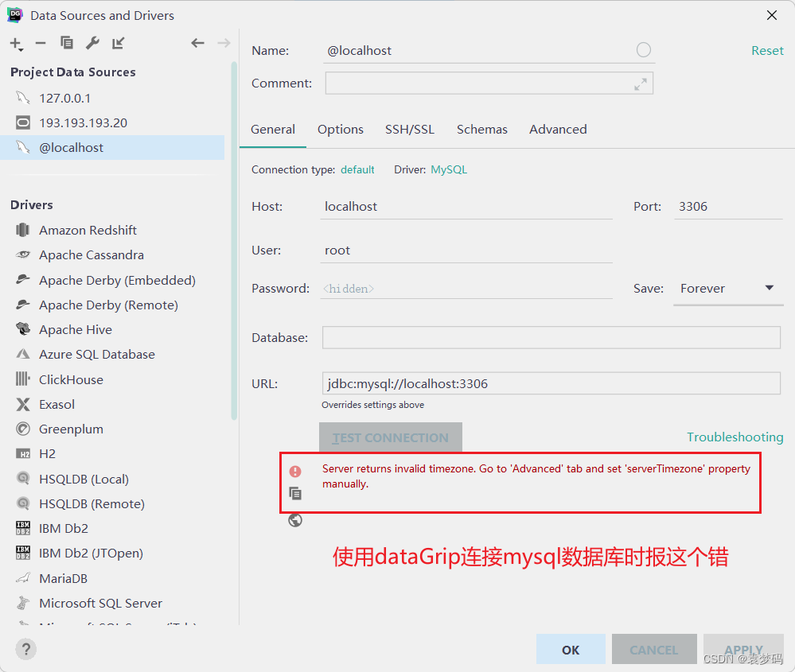Click the remove data source minus icon
The width and height of the screenshot is (795, 672).
[41, 44]
